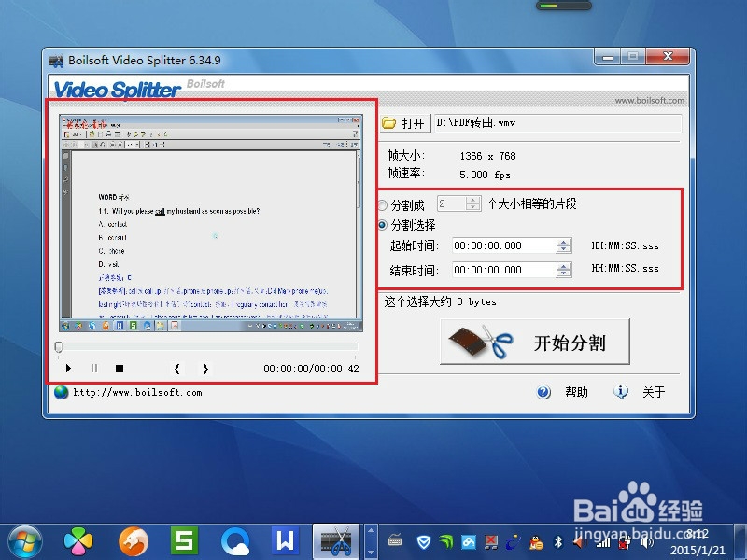Click the video progress track

(x=208, y=346)
